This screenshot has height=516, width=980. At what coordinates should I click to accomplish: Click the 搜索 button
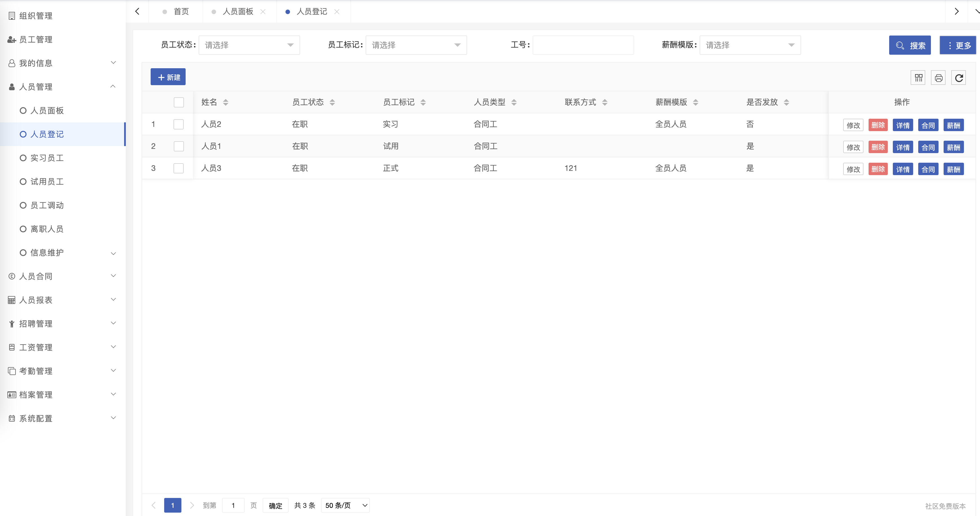[910, 45]
